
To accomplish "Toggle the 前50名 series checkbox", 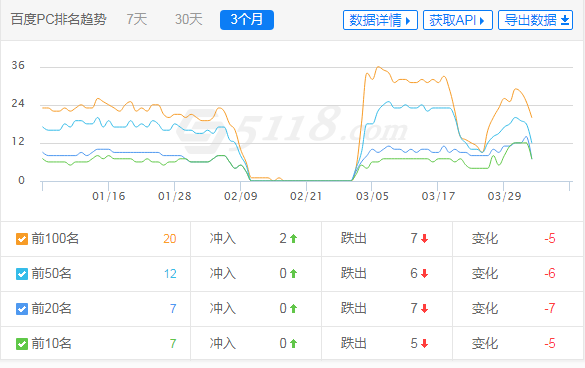I will coord(22,274).
